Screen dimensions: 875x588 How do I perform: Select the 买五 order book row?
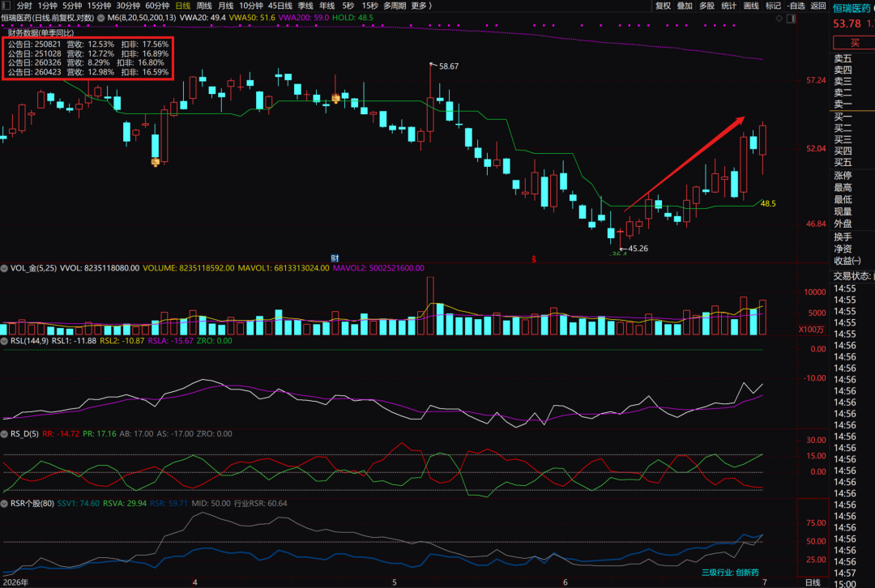[x=843, y=162]
